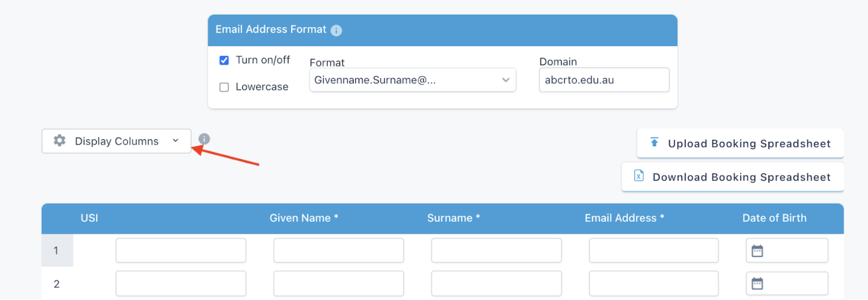Click the Email Address * column header

coord(624,218)
